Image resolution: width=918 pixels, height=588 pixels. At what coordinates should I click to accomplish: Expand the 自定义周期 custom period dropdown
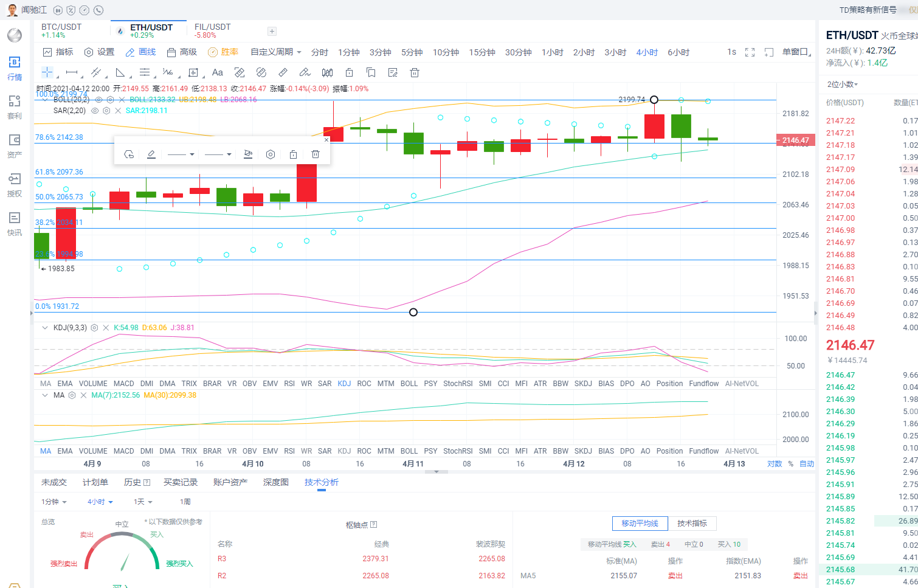coord(275,52)
